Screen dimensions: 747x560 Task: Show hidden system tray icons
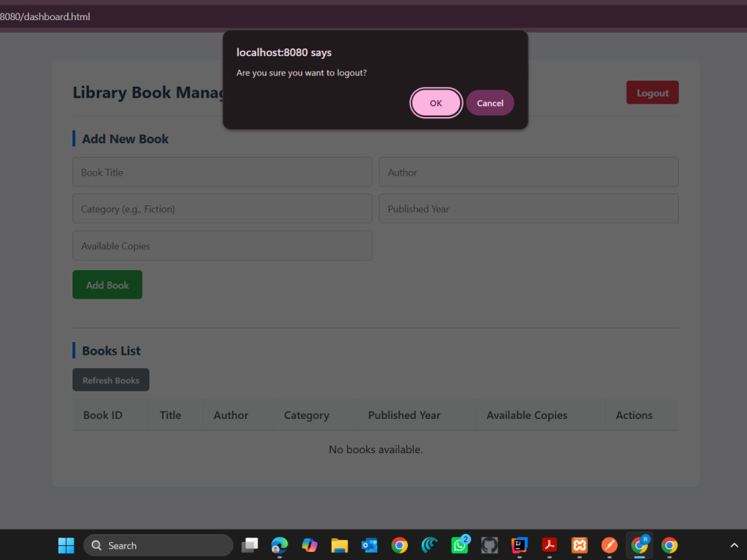tap(734, 545)
